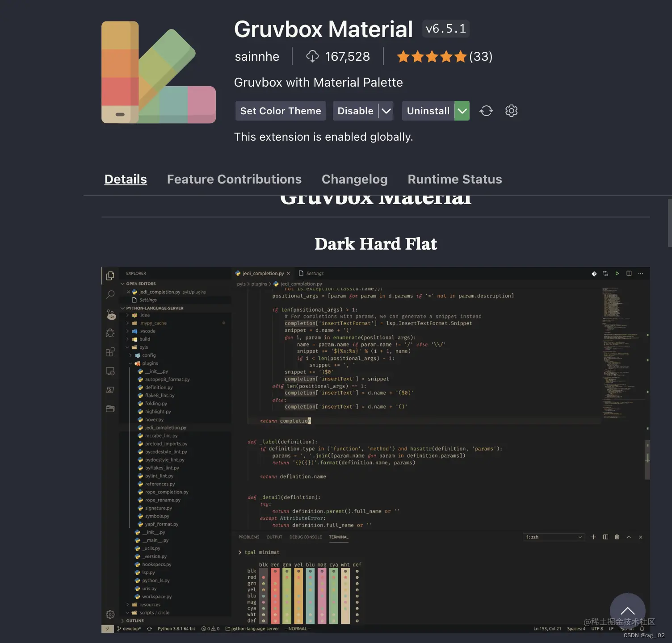Click blu column swatch in terminal palette
Screen dimensions: 672x643
pyautogui.click(x=310, y=596)
